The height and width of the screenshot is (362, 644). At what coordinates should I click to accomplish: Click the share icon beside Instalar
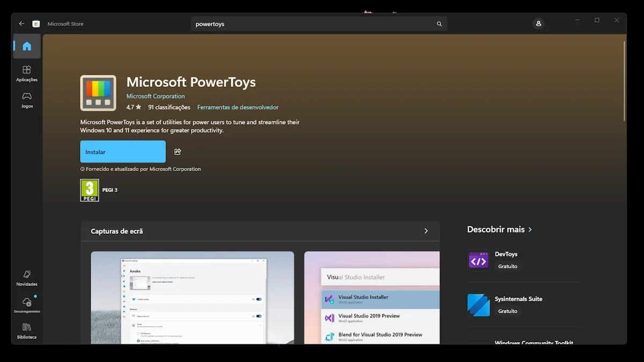pos(178,152)
